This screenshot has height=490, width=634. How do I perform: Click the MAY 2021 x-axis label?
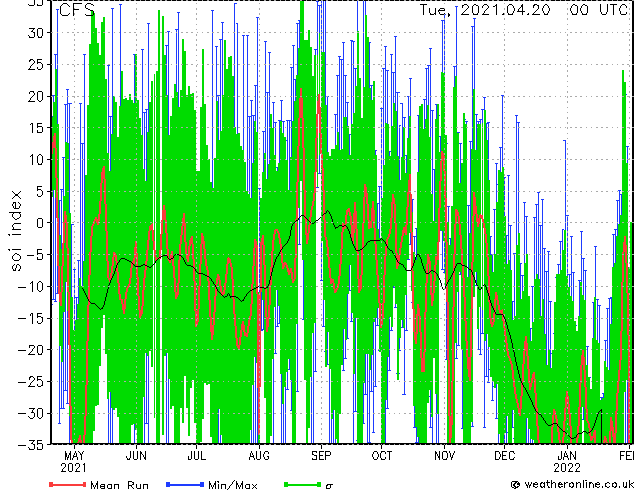point(74,462)
